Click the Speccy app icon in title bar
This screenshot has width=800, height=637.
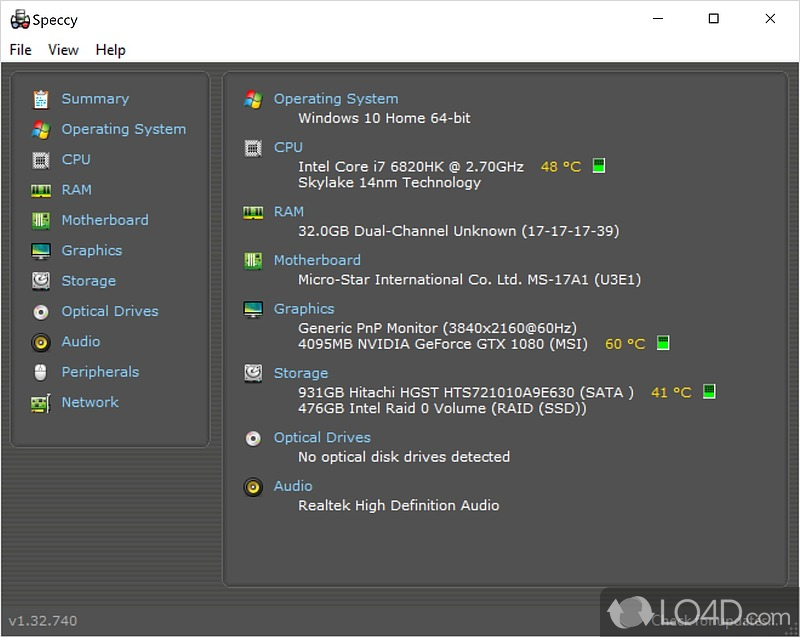pyautogui.click(x=20, y=19)
